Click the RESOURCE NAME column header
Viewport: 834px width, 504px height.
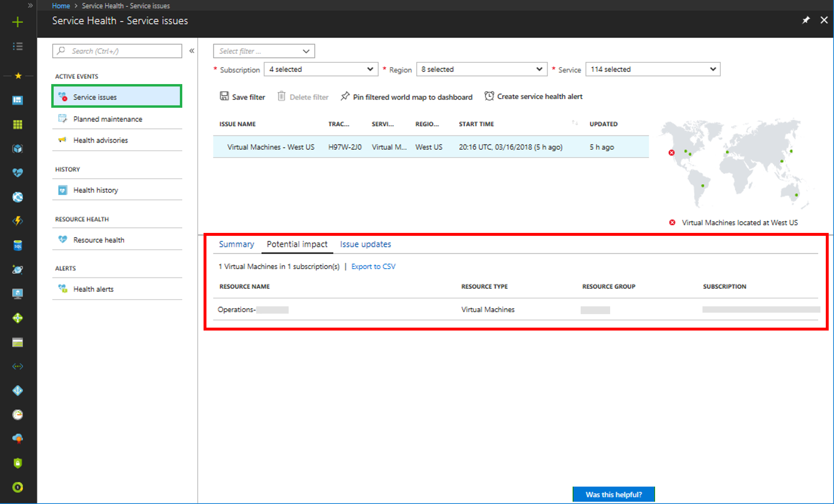245,287
